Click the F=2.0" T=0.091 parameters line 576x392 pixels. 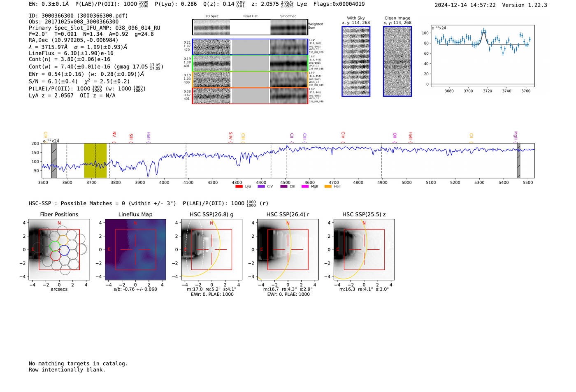[91, 34]
